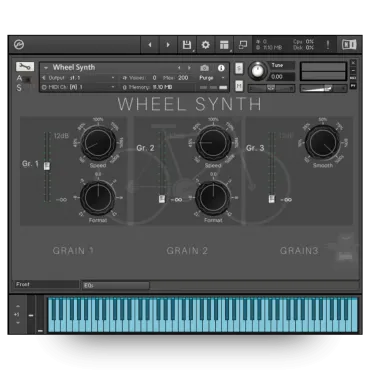The image size is (370, 370).
Task: Shift keyboard octave down arrow
Action: (x=18, y=323)
